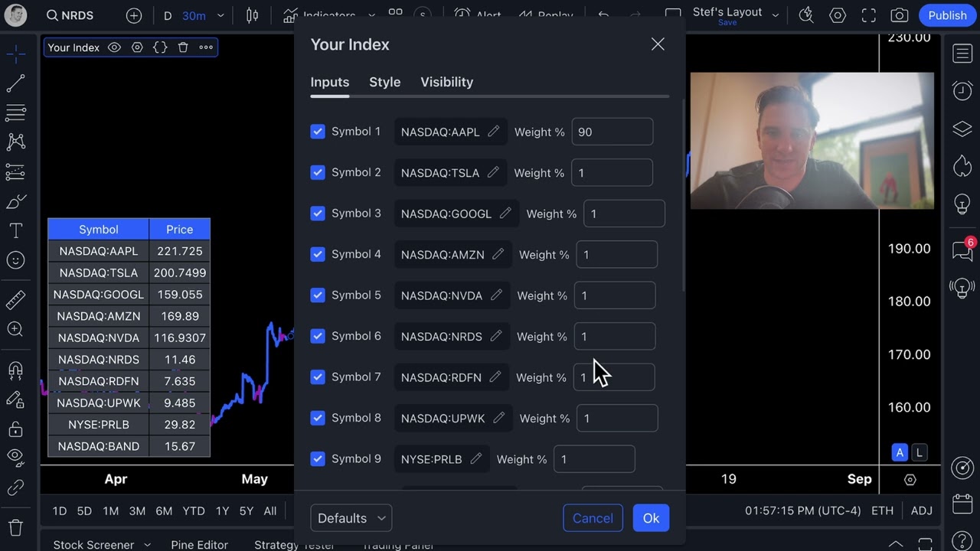This screenshot has height=551, width=980.
Task: Uncheck the Symbol 8 checkbox
Action: click(318, 418)
